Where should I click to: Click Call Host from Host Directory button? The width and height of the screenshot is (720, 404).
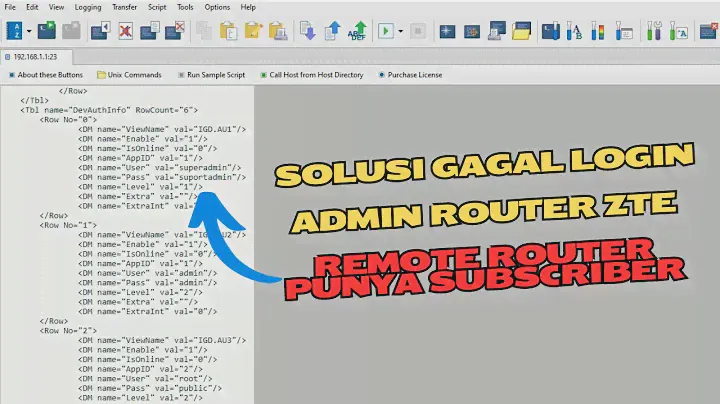pos(311,75)
